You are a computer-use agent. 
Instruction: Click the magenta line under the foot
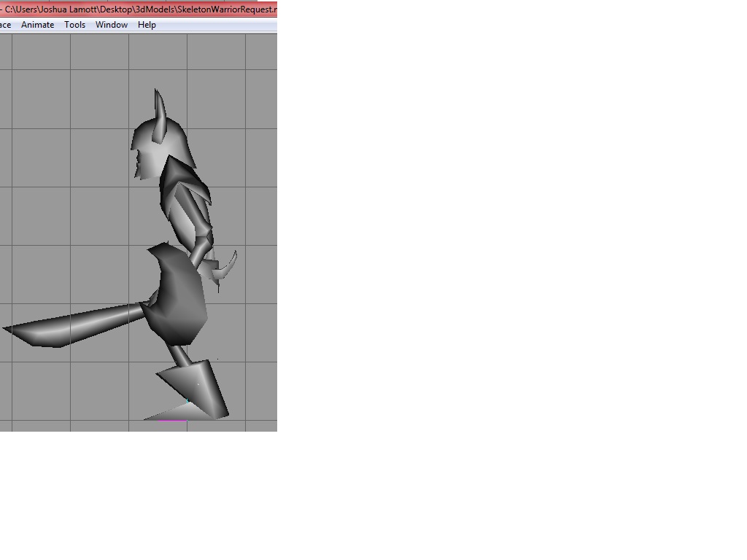click(172, 421)
